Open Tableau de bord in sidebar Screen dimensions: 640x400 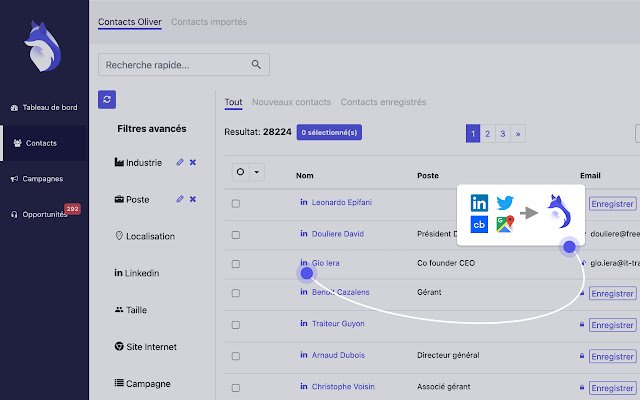coord(44,107)
